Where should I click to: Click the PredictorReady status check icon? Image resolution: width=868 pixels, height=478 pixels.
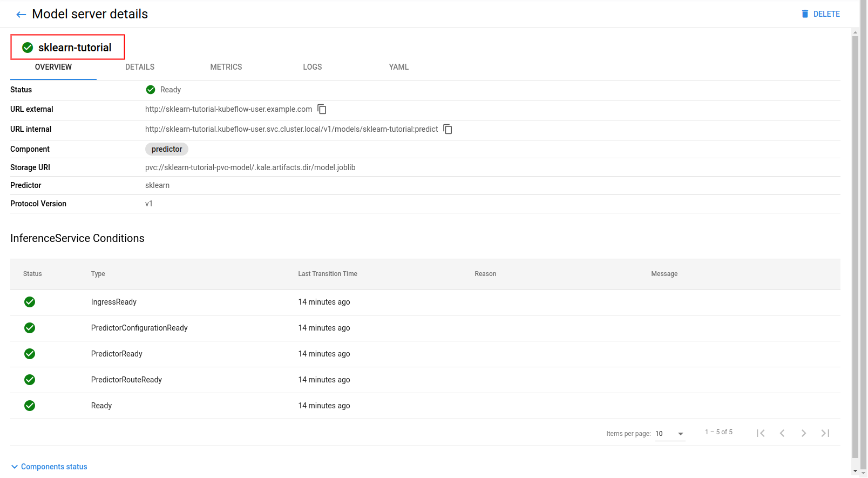[30, 354]
